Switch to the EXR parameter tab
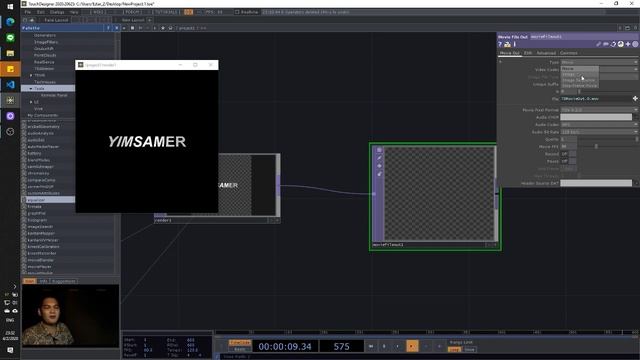Screen dimensions: 640x360 click(528, 53)
